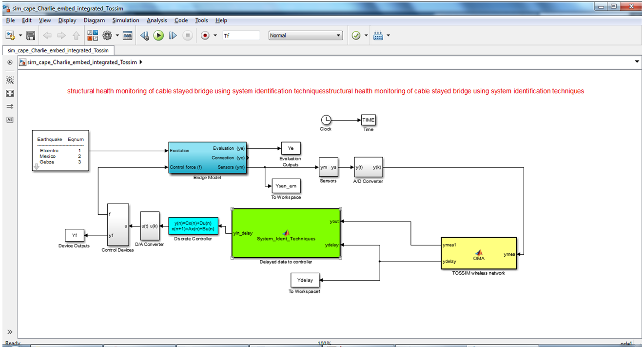Select the Sensors block

[328, 167]
